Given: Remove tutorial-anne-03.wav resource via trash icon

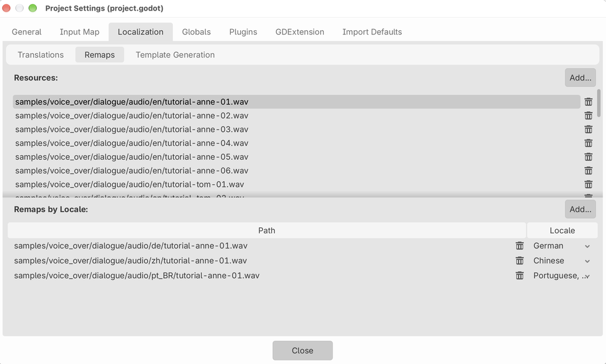Looking at the screenshot, I should point(588,130).
